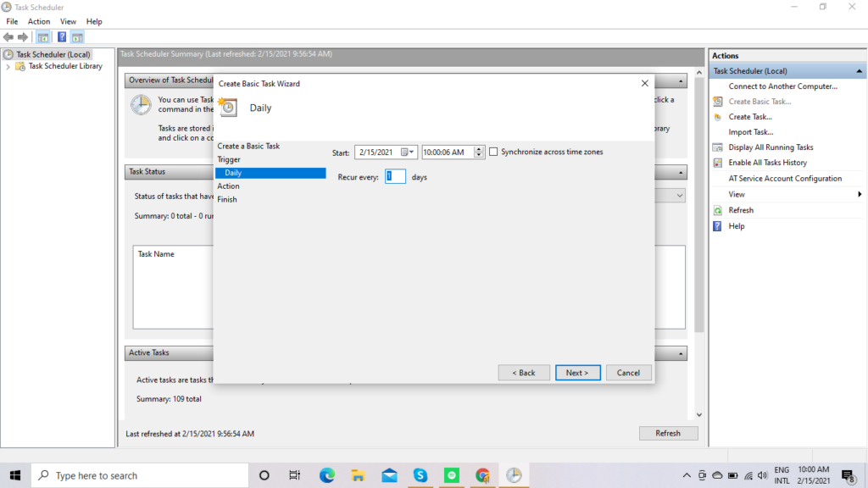Expand the View submenu arrow in Actions
The width and height of the screenshot is (868, 488).
tap(860, 194)
